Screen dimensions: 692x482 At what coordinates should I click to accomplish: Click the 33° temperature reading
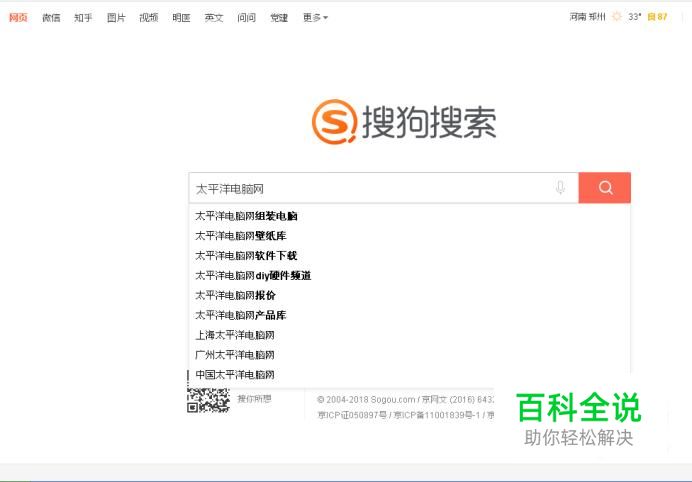pos(635,17)
